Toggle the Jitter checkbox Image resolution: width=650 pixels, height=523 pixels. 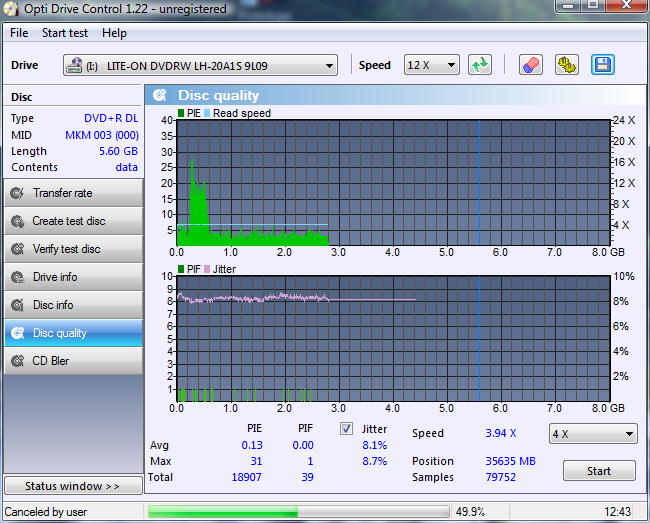click(x=346, y=429)
